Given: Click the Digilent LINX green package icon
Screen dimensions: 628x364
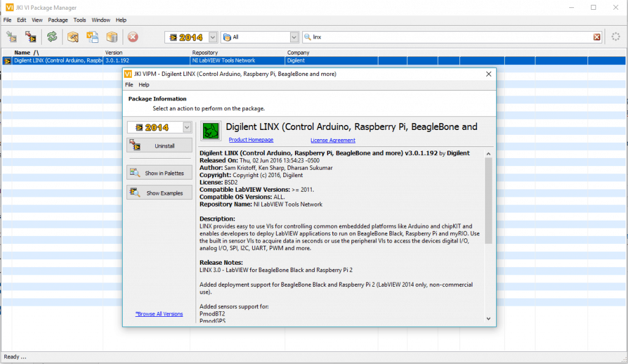Looking at the screenshot, I should (x=210, y=131).
